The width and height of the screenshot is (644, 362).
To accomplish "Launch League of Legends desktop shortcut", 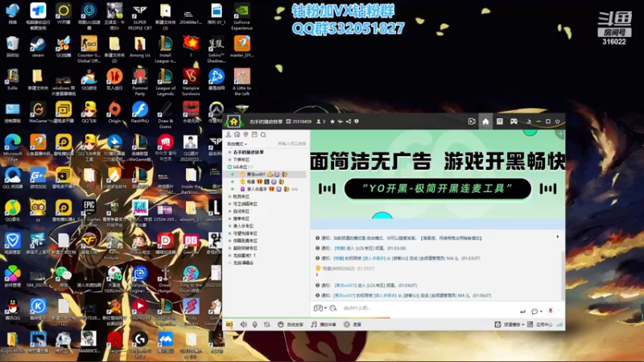I will (x=165, y=82).
